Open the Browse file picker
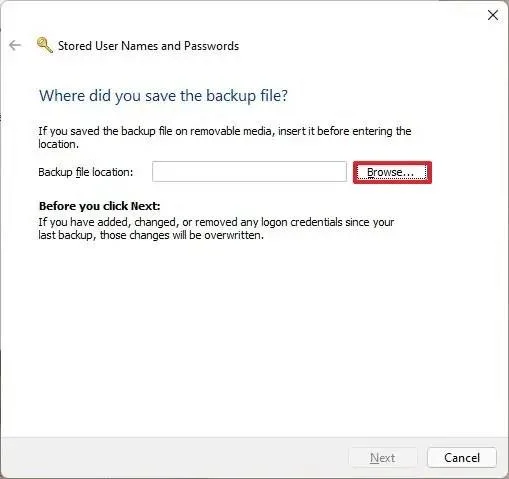 (x=392, y=172)
